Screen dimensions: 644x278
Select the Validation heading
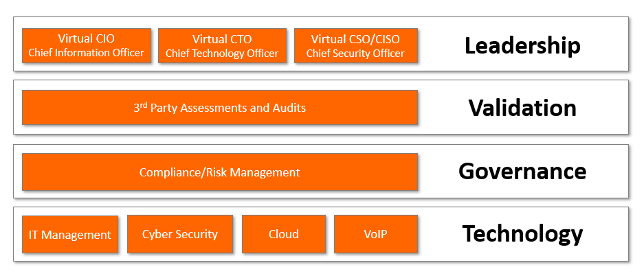(x=522, y=108)
